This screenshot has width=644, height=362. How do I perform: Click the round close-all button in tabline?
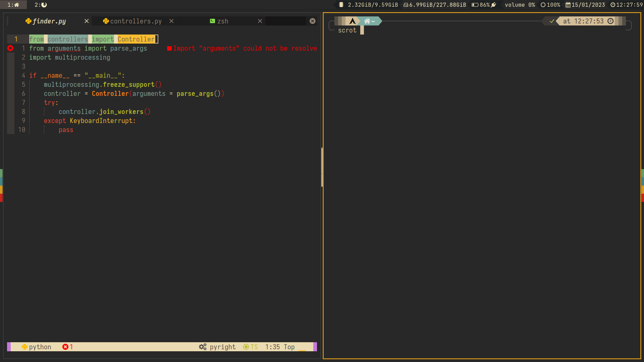[x=313, y=21]
